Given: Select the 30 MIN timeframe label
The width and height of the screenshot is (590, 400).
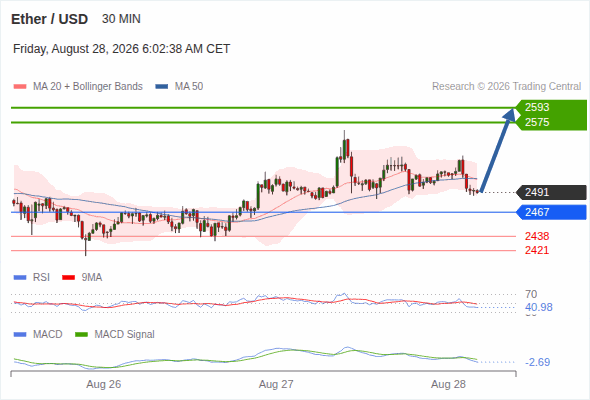Looking at the screenshot, I should [121, 19].
